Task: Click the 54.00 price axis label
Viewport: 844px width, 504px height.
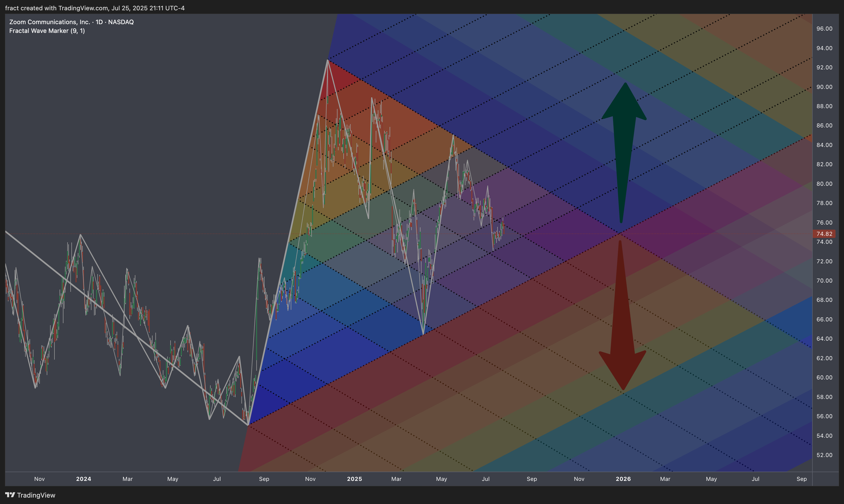Action: pos(824,436)
